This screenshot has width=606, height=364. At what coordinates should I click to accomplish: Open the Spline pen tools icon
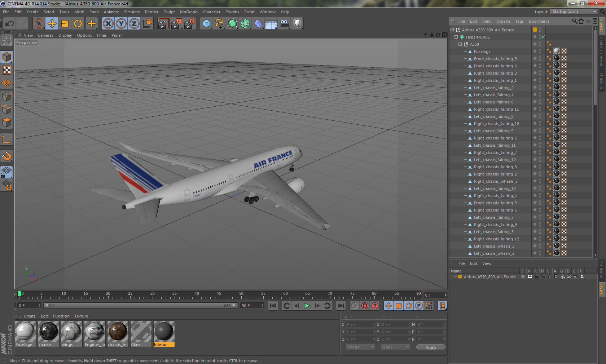tap(219, 24)
